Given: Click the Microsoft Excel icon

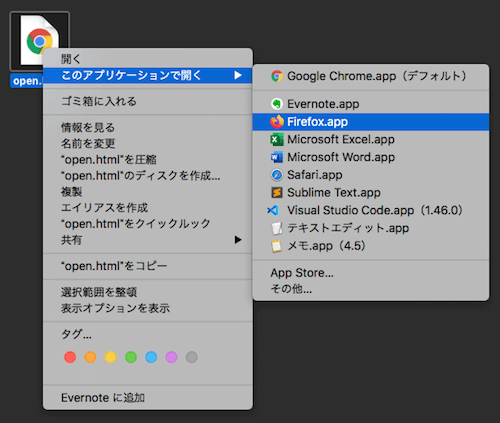Looking at the screenshot, I should (277, 139).
